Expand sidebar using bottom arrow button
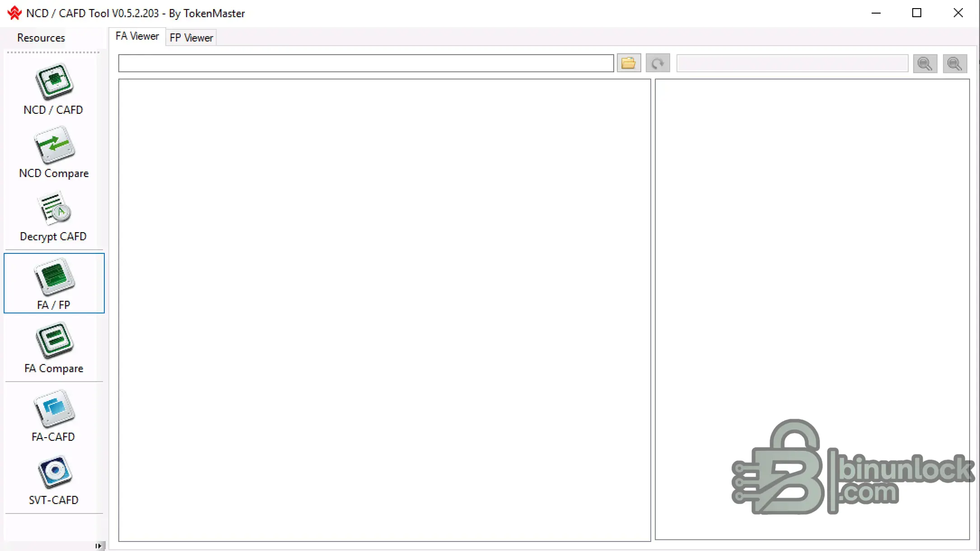The width and height of the screenshot is (980, 551). tap(98, 546)
